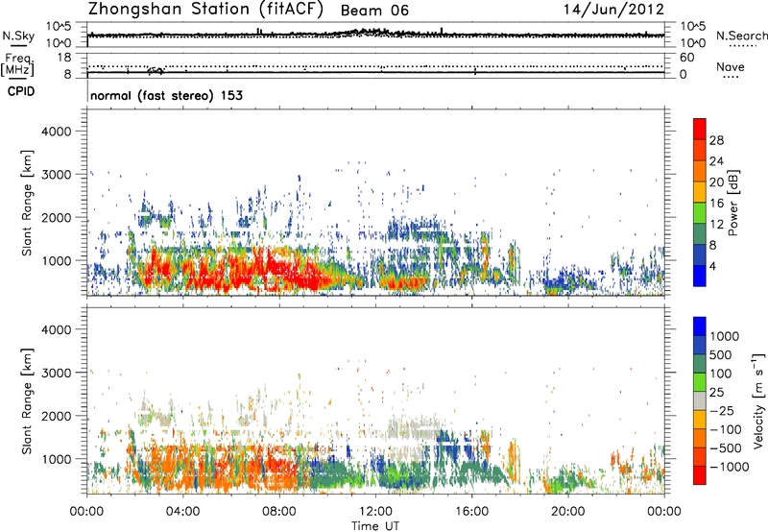Click the 'Zhongshan Station (fitACF)' title
This screenshot has height=532, width=768.
[205, 10]
